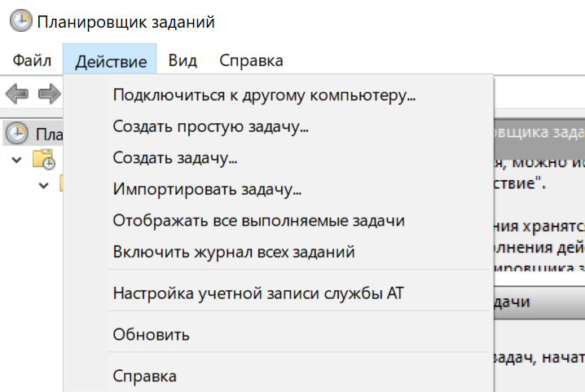
Task: Collapse the task library folder node
Action: point(17,160)
